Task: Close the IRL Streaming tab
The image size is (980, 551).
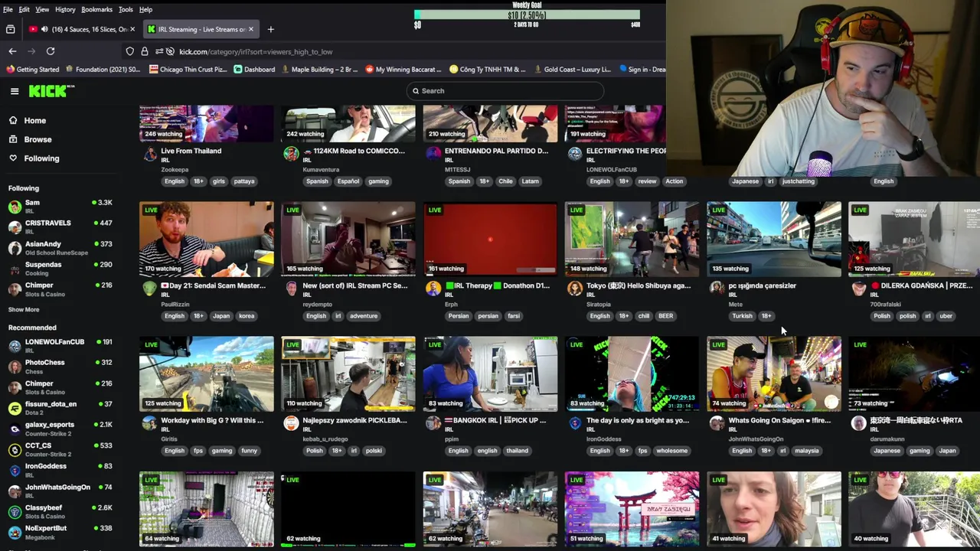Action: 250,29
